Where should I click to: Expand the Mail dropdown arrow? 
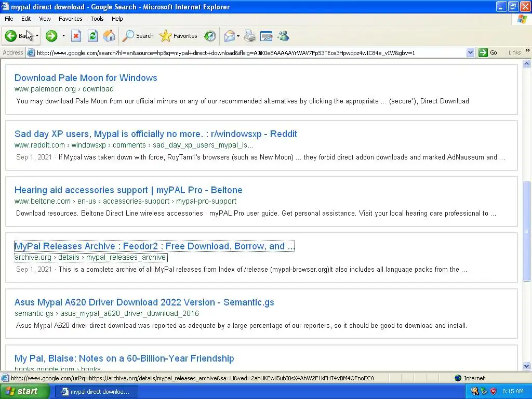point(238,36)
